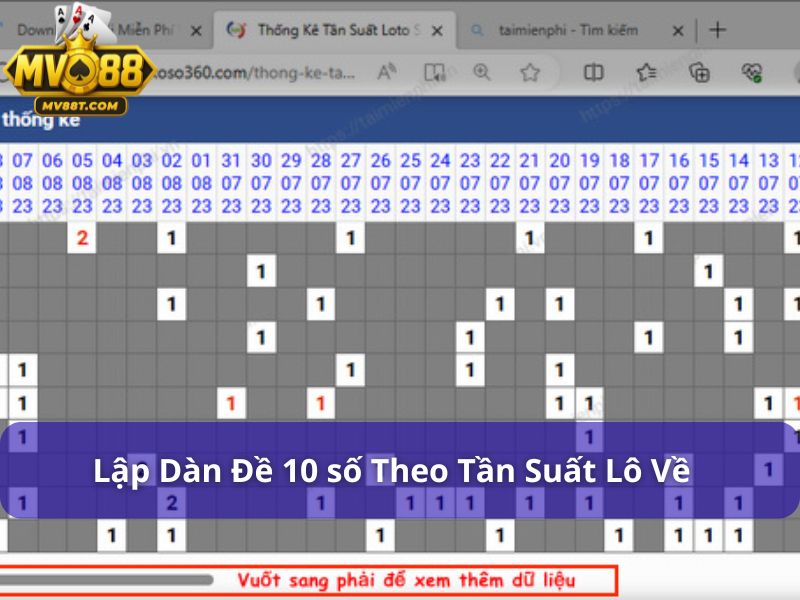
Task: Click the red 2 cell under 05/08/23
Action: 83,239
